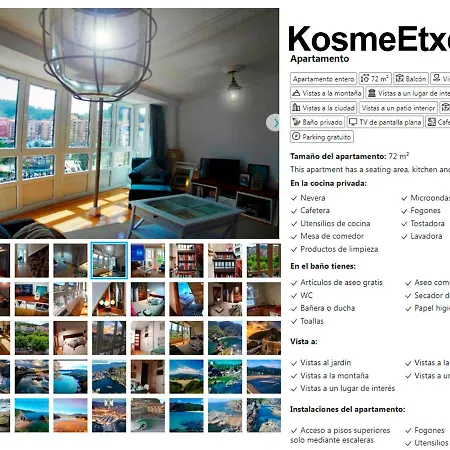
Task: Click the 'En la cocina privada:' heading
Action: pyautogui.click(x=328, y=183)
